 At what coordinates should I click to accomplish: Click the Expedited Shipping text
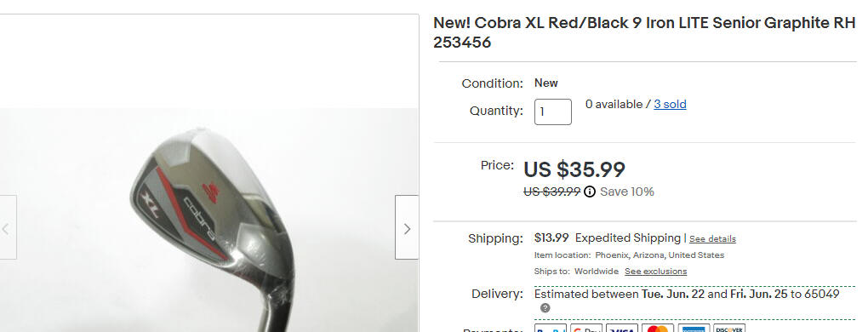click(628, 238)
